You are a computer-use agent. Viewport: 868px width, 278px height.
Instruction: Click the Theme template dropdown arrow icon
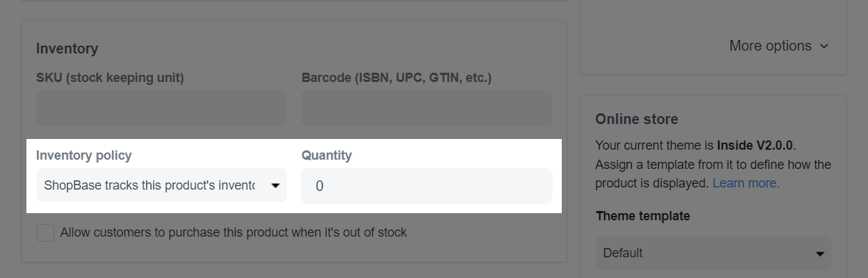(819, 253)
